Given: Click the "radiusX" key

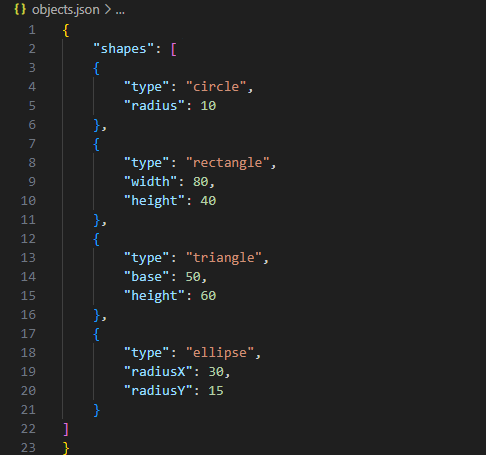Looking at the screenshot, I should 158,372.
